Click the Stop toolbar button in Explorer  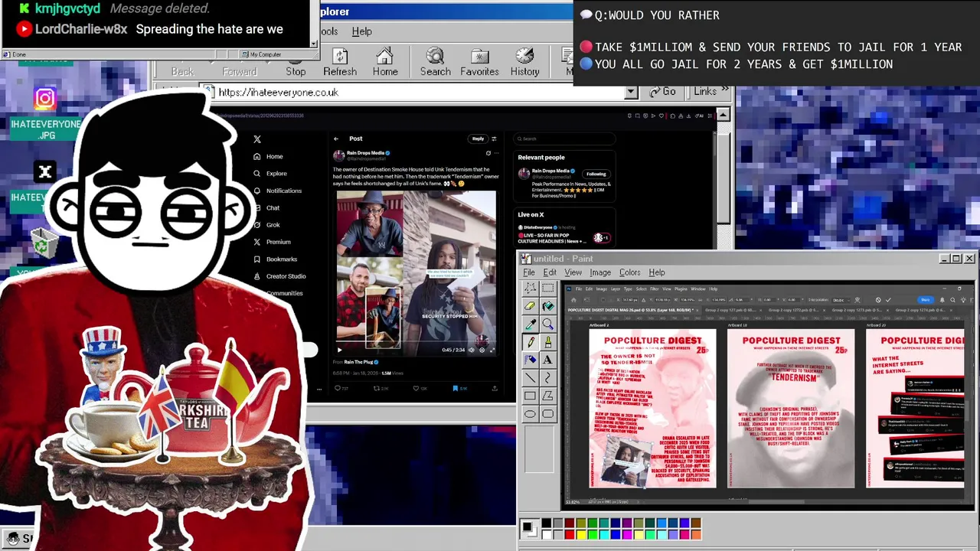point(296,63)
